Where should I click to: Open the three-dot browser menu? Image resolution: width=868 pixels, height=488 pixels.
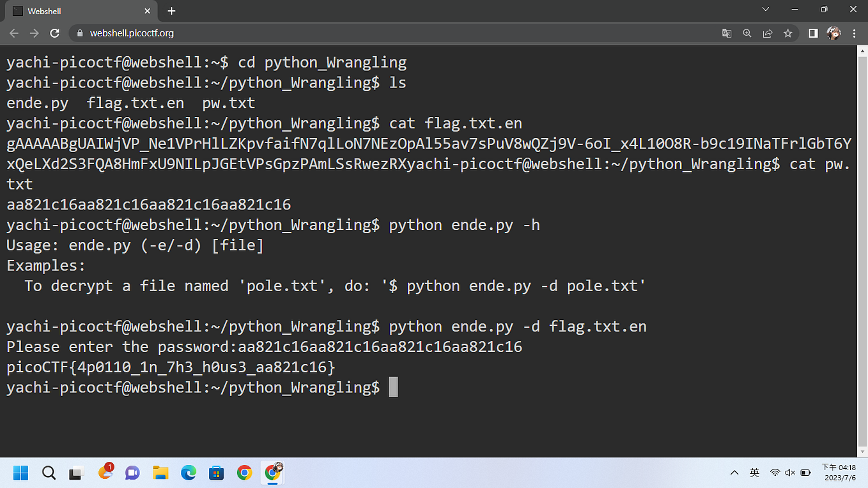(x=855, y=32)
